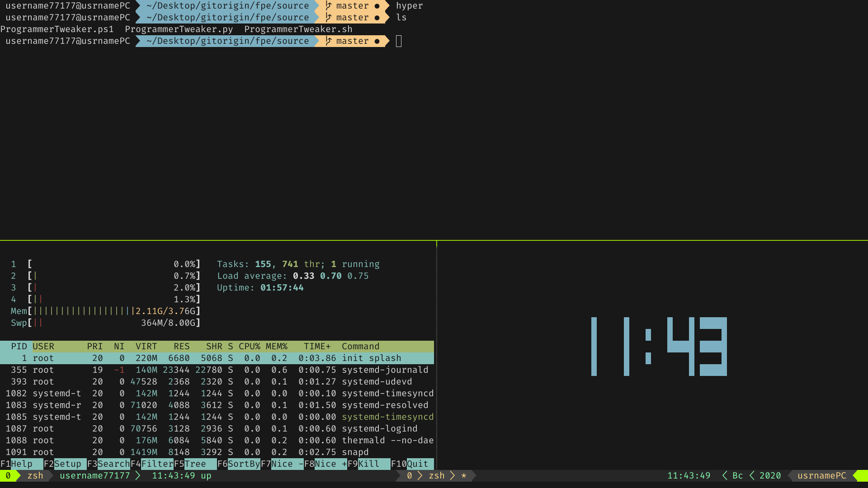Viewport: 868px width, 488px height.
Task: Select the 0 > zsh > * window tab
Action: click(x=437, y=476)
